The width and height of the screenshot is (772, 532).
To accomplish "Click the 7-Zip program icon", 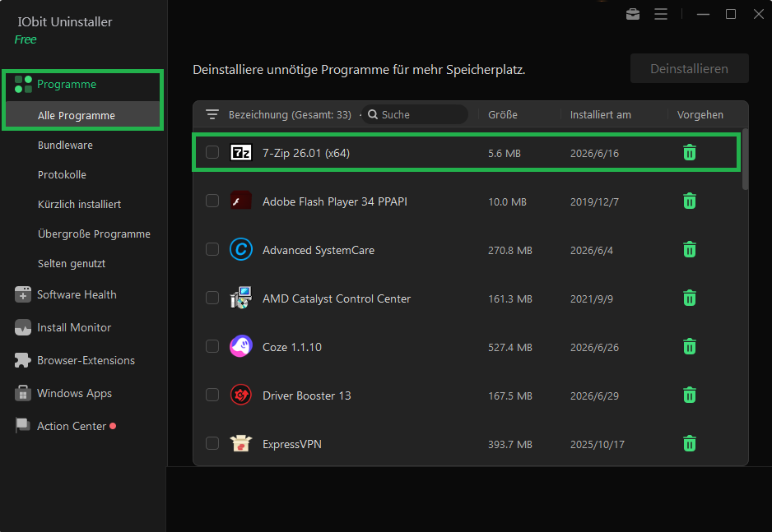I will (241, 152).
